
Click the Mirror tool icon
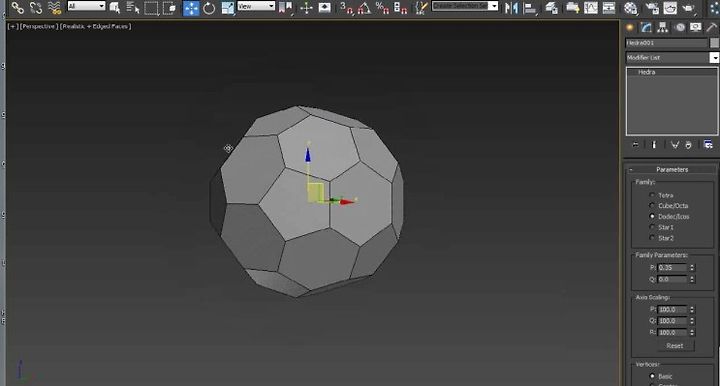(511, 8)
